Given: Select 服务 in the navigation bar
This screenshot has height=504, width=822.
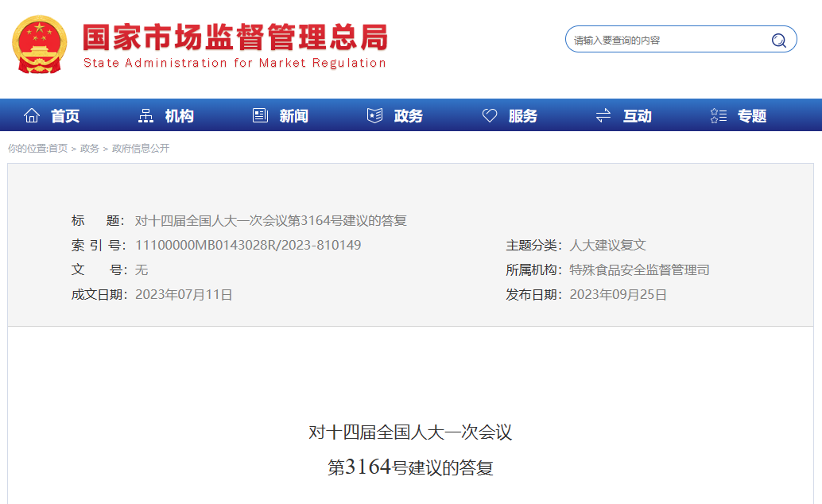Looking at the screenshot, I should [x=522, y=116].
